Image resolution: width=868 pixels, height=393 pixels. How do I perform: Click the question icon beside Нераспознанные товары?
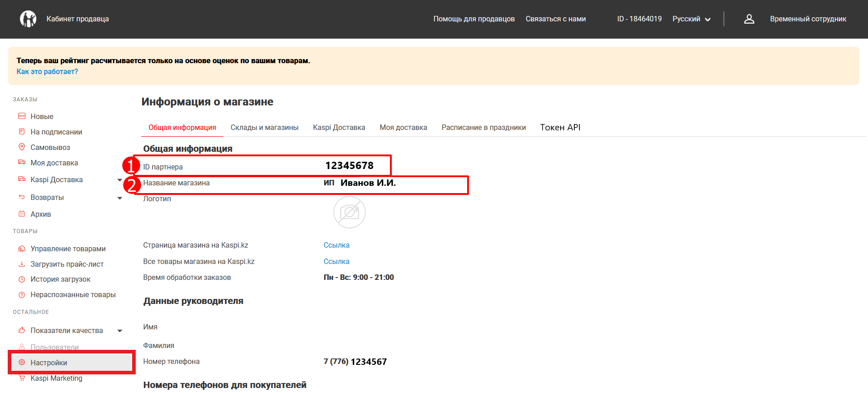point(22,295)
